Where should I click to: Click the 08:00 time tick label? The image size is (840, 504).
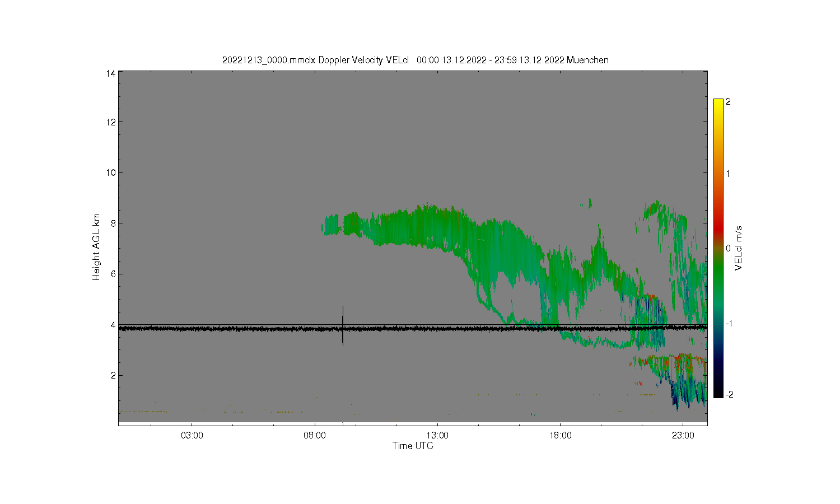click(315, 435)
